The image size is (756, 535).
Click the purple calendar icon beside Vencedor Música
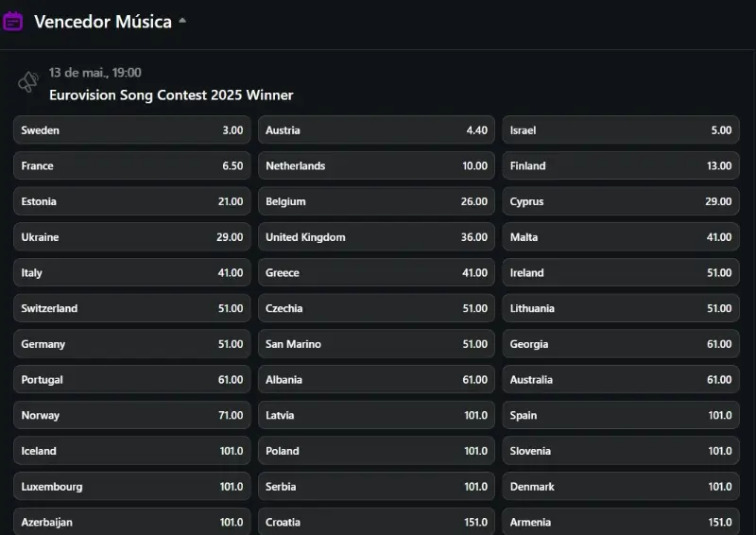[x=12, y=22]
